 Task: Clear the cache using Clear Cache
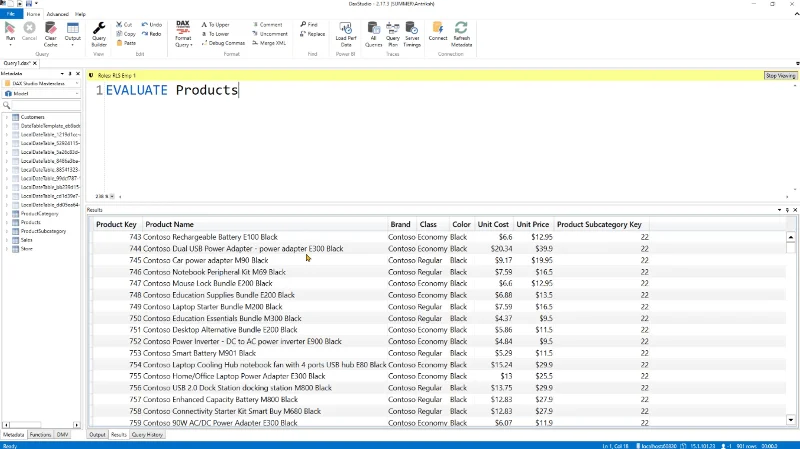51,34
